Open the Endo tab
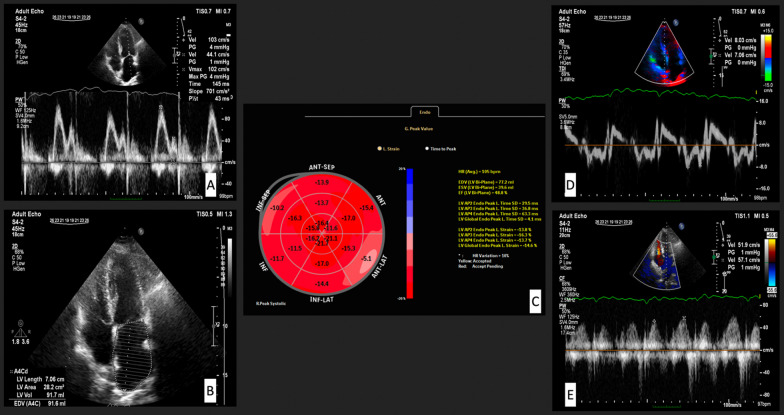784x415 pixels. (x=424, y=112)
